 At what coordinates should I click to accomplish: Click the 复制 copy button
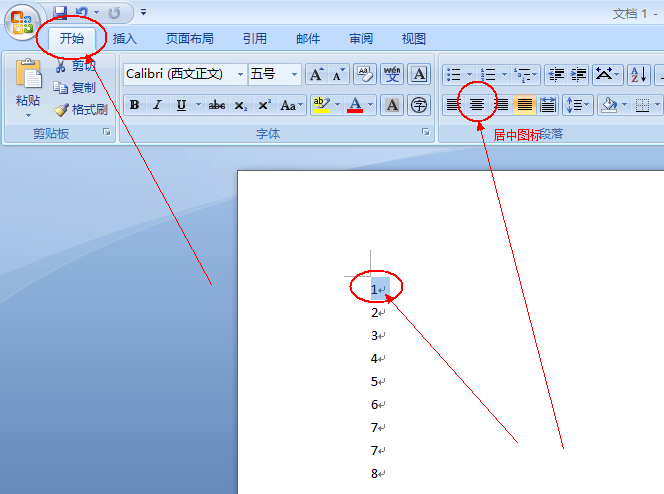click(75, 88)
